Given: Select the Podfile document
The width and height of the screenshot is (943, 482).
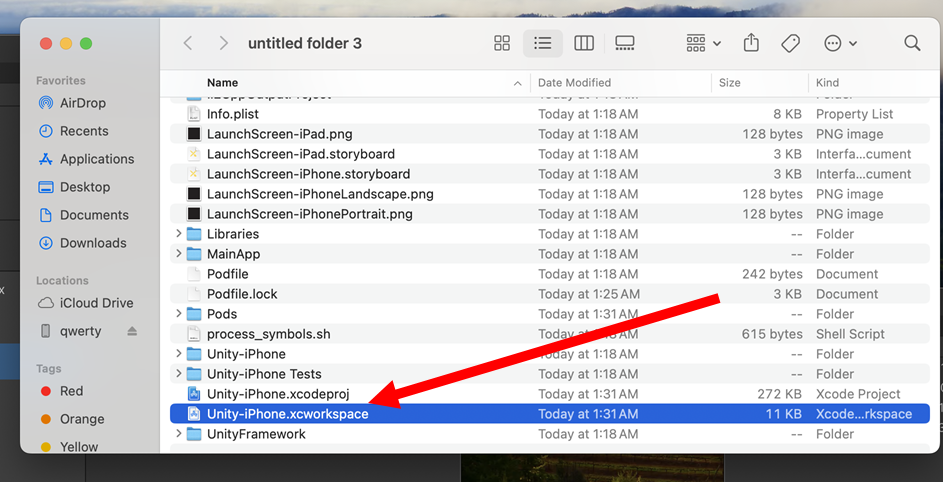Looking at the screenshot, I should tap(550, 274).
